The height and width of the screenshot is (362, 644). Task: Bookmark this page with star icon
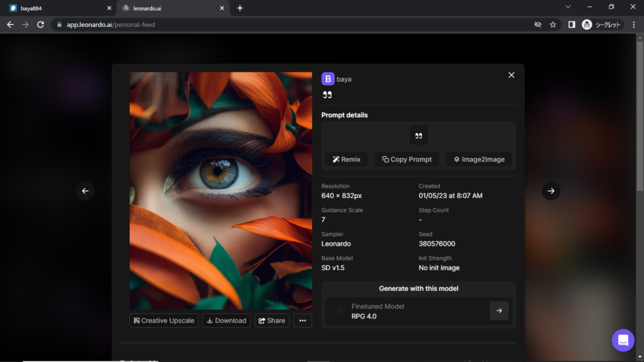553,25
